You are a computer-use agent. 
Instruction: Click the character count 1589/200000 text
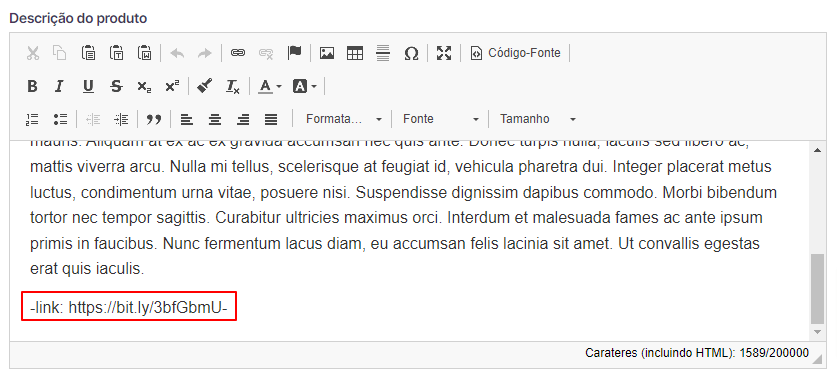(x=774, y=352)
